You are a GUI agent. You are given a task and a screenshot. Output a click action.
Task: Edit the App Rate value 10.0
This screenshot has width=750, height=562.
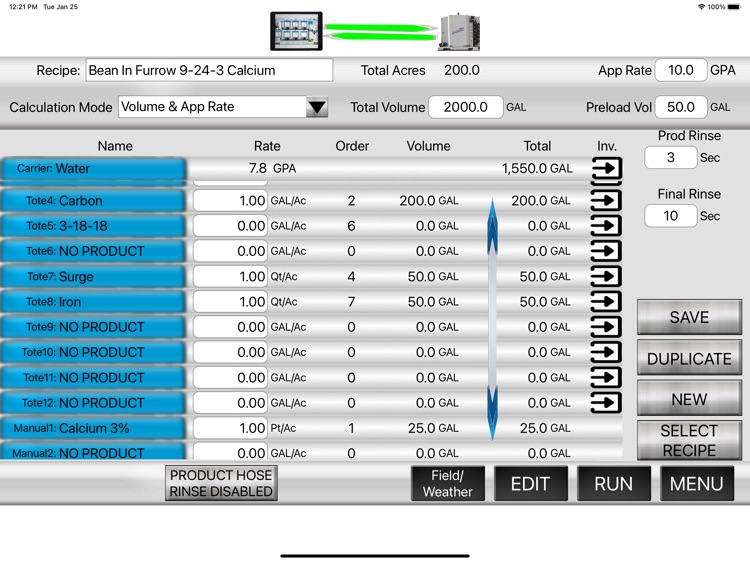[681, 70]
